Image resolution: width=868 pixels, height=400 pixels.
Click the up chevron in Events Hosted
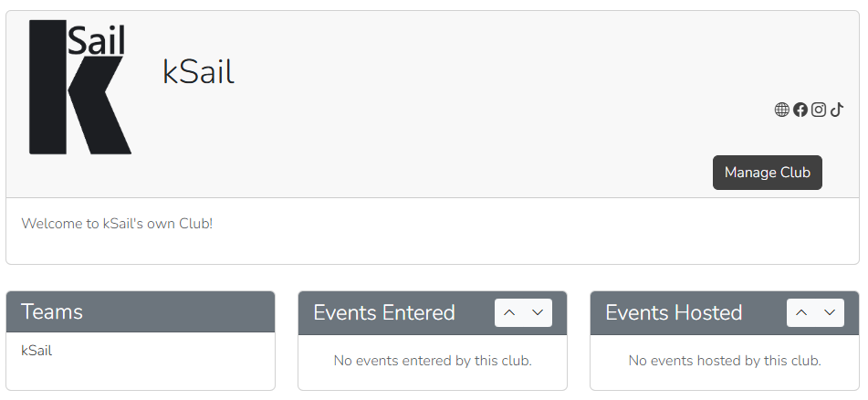(801, 312)
